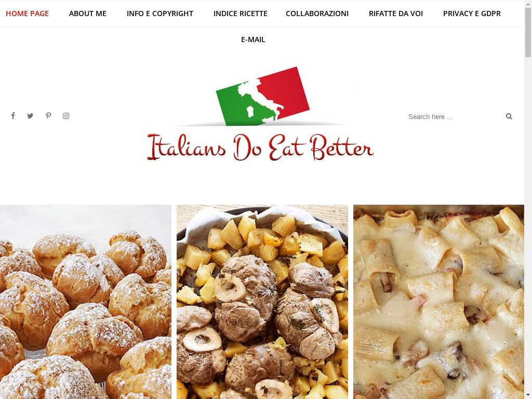Open the Instagram social icon
Viewport: 532px width, 399px height.
click(66, 116)
